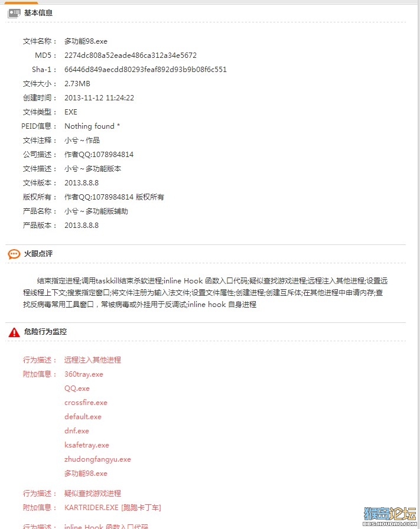The height and width of the screenshot is (529, 420).
Task: Click the crossfire.exe entry
Action: click(x=86, y=403)
